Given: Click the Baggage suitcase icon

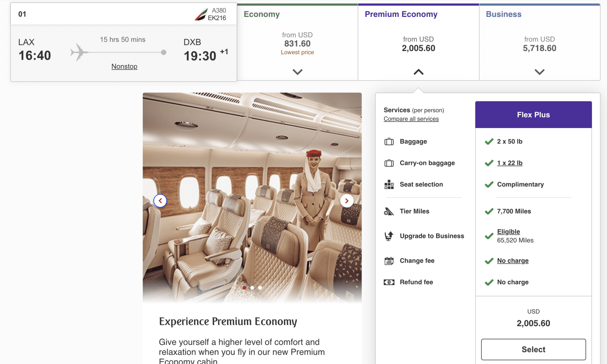Looking at the screenshot, I should (389, 141).
